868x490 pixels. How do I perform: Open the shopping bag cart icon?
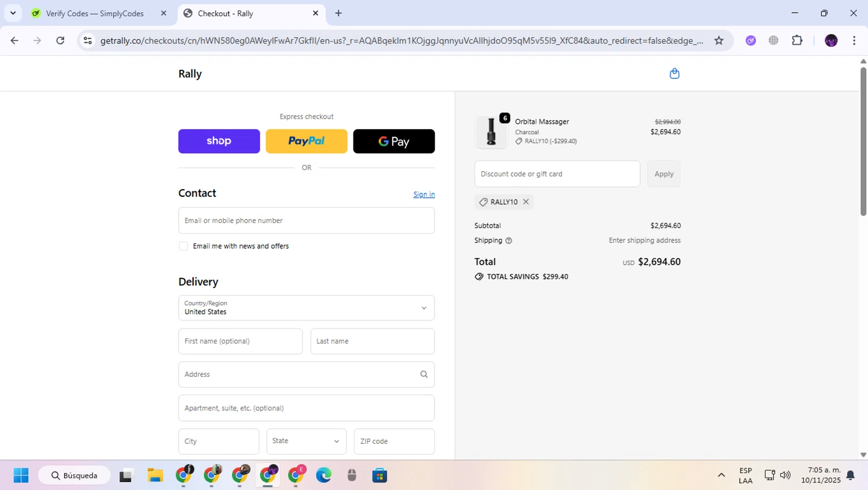pyautogui.click(x=674, y=73)
